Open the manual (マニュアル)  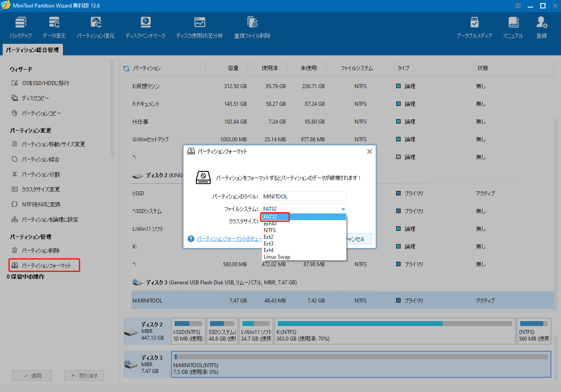(x=513, y=27)
